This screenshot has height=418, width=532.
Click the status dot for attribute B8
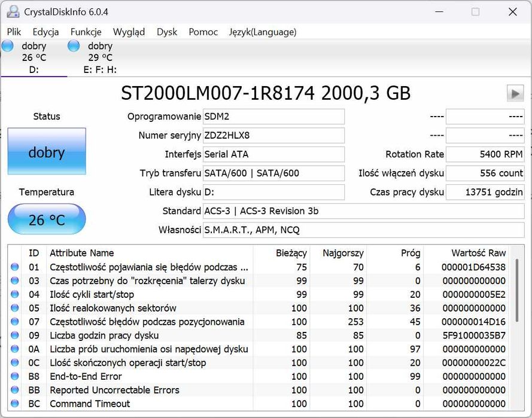point(15,376)
